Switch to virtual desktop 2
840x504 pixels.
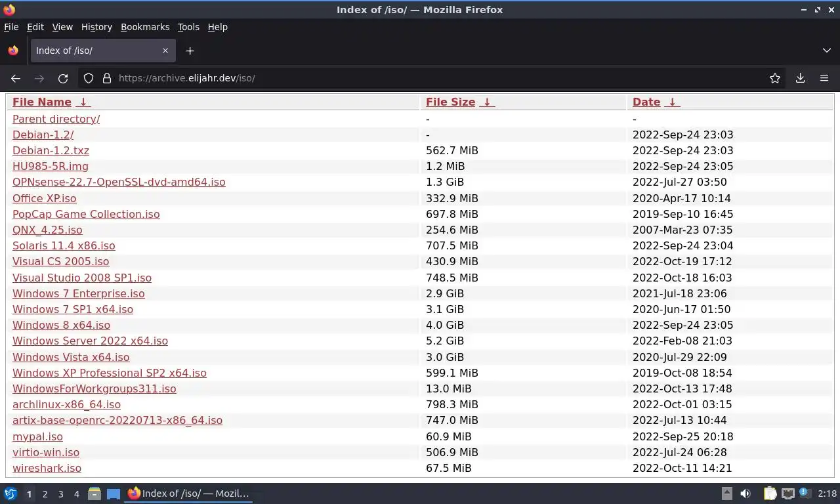point(45,494)
